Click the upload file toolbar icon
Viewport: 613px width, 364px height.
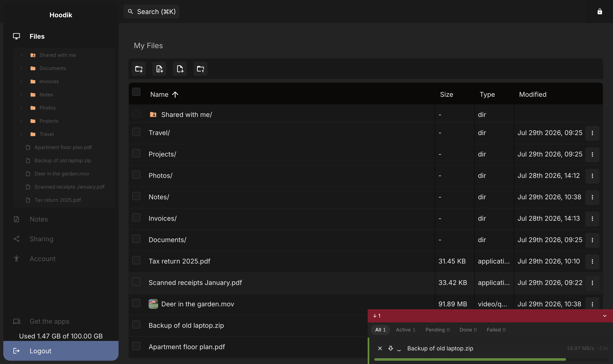[x=180, y=69]
